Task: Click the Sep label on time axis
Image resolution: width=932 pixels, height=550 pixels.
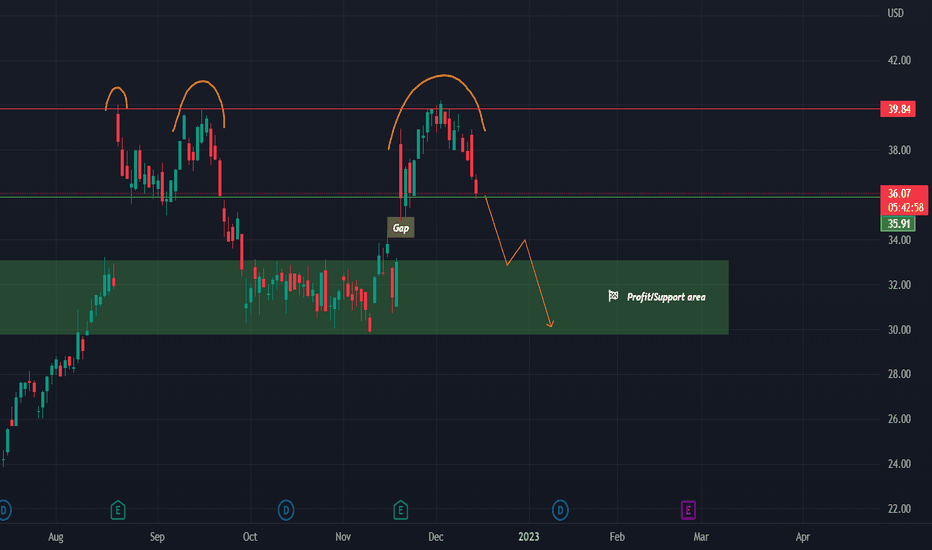Action: [x=157, y=537]
